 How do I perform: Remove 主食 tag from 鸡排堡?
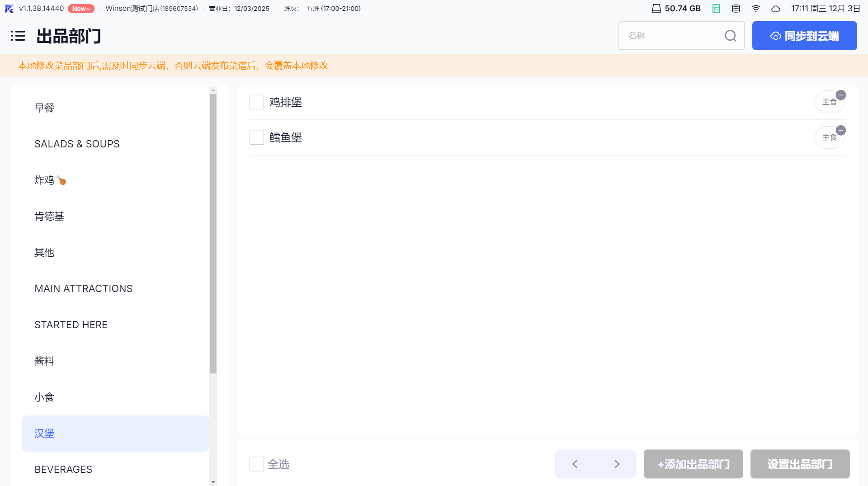point(840,95)
